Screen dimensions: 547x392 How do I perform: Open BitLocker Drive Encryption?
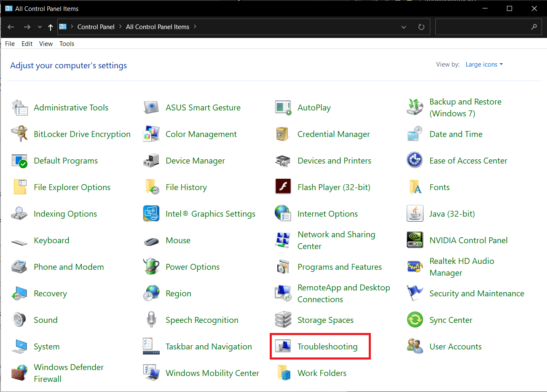[x=82, y=134]
